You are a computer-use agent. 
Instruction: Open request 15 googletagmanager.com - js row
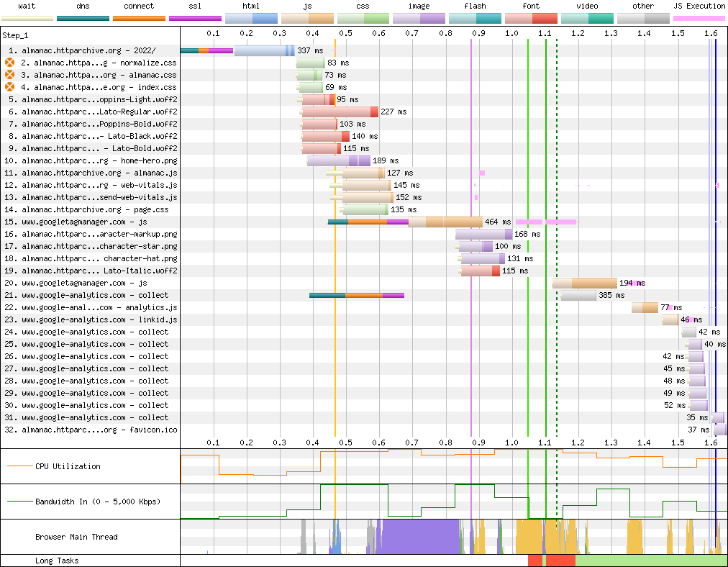pyautogui.click(x=84, y=222)
